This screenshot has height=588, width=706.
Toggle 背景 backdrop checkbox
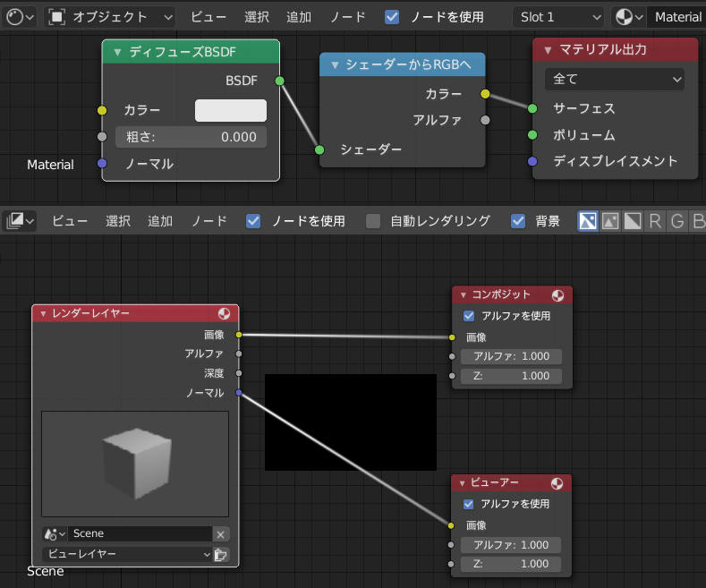(518, 221)
